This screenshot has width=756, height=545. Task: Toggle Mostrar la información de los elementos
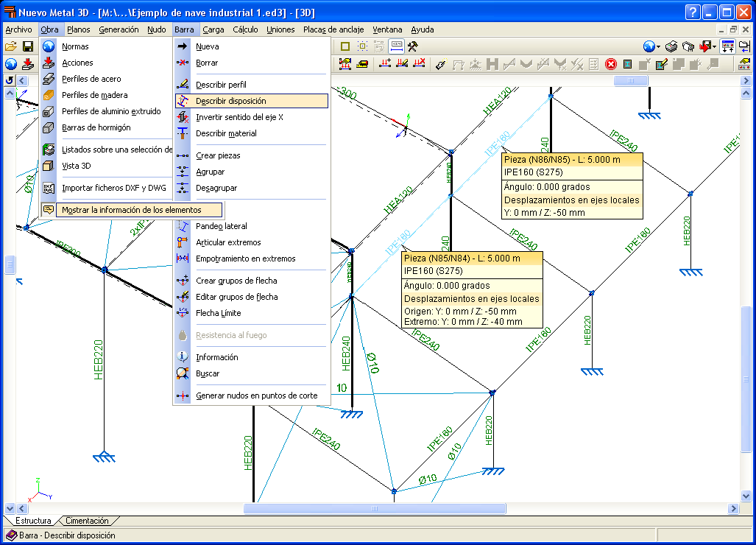click(131, 210)
